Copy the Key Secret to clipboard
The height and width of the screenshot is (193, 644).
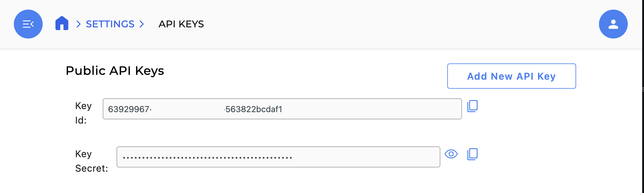472,154
